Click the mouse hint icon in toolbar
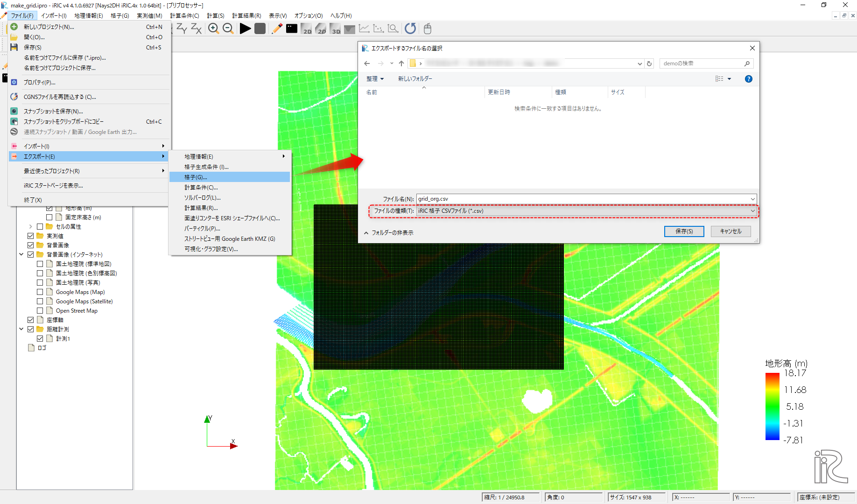Viewport: 857px width, 504px height. 427,28
